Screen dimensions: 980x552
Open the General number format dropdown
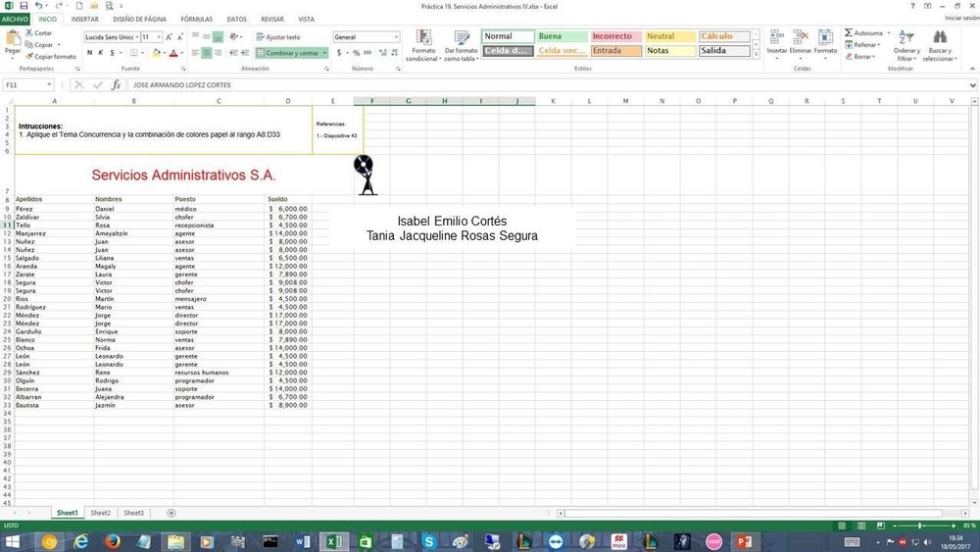point(396,37)
